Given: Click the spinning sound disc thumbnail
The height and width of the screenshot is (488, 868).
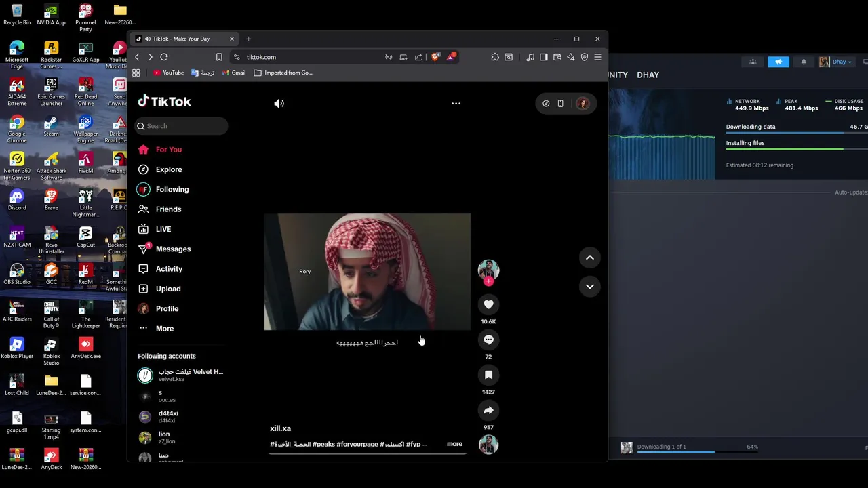Looking at the screenshot, I should point(488,445).
